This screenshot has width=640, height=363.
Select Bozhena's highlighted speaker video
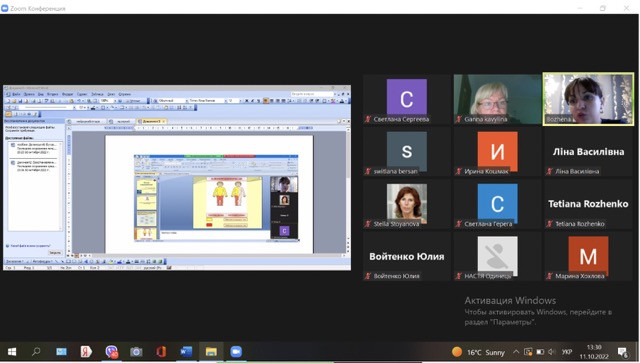pos(588,99)
